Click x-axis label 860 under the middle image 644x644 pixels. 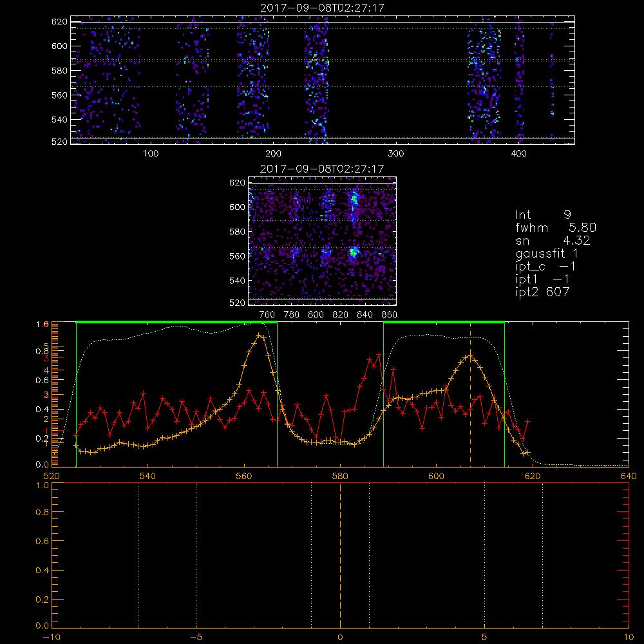390,315
